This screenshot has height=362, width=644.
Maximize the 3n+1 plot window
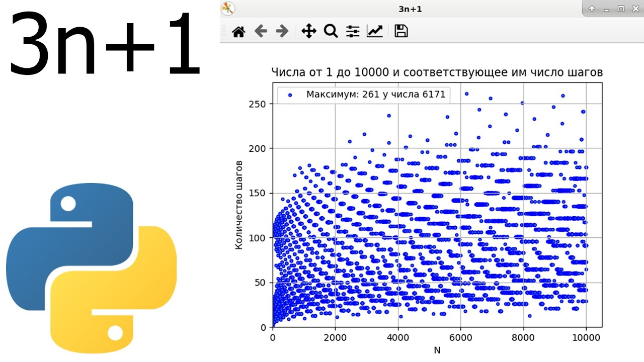click(x=620, y=9)
